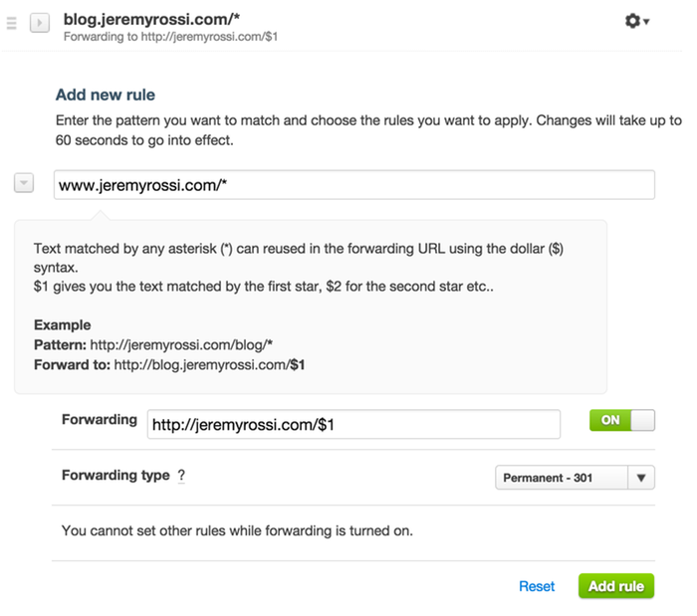Image resolution: width=697 pixels, height=616 pixels.
Task: Click the Add new rule heading
Action: tap(106, 95)
